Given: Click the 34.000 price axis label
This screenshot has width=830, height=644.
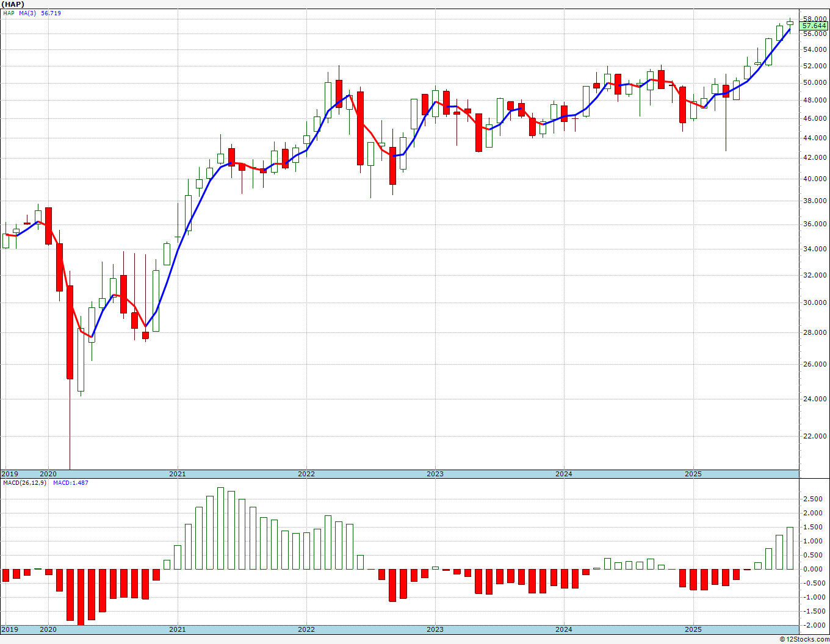Looking at the screenshot, I should coord(815,249).
